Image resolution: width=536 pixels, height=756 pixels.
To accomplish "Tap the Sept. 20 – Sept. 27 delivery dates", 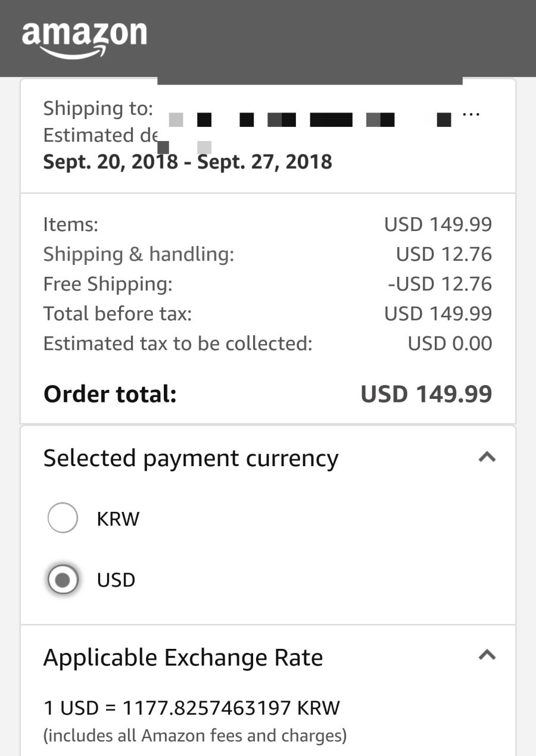I will coord(188,162).
